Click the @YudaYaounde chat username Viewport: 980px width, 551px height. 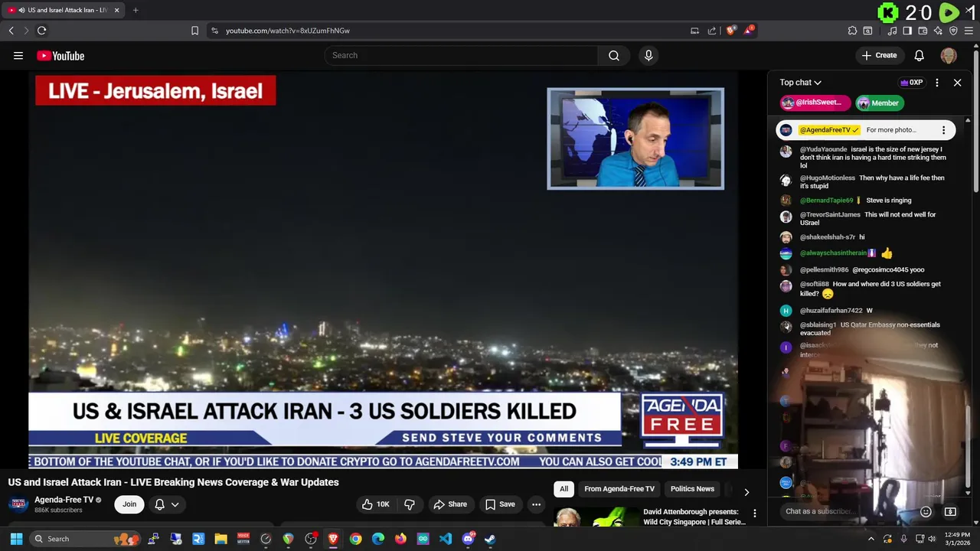823,149
